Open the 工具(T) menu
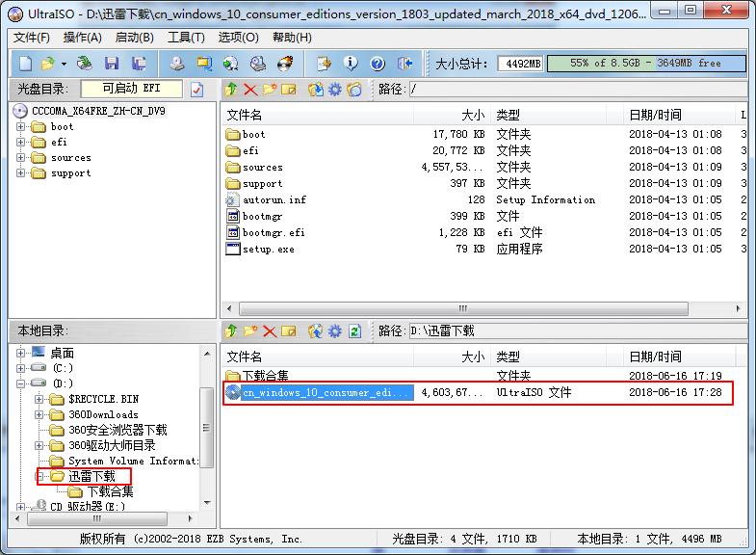This screenshot has width=756, height=555. point(186,38)
